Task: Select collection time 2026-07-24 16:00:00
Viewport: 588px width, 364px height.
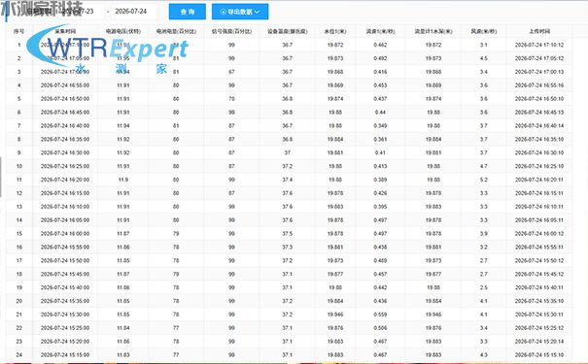Action: [65, 234]
